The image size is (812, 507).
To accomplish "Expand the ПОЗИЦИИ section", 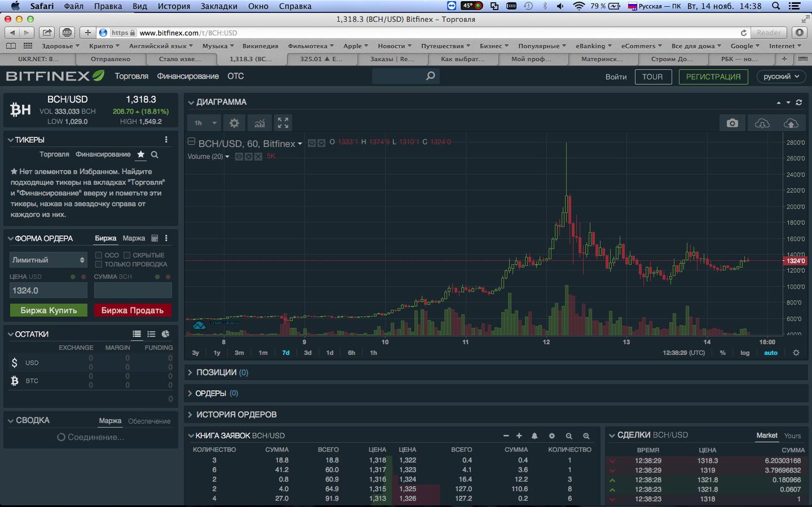I will tap(217, 373).
